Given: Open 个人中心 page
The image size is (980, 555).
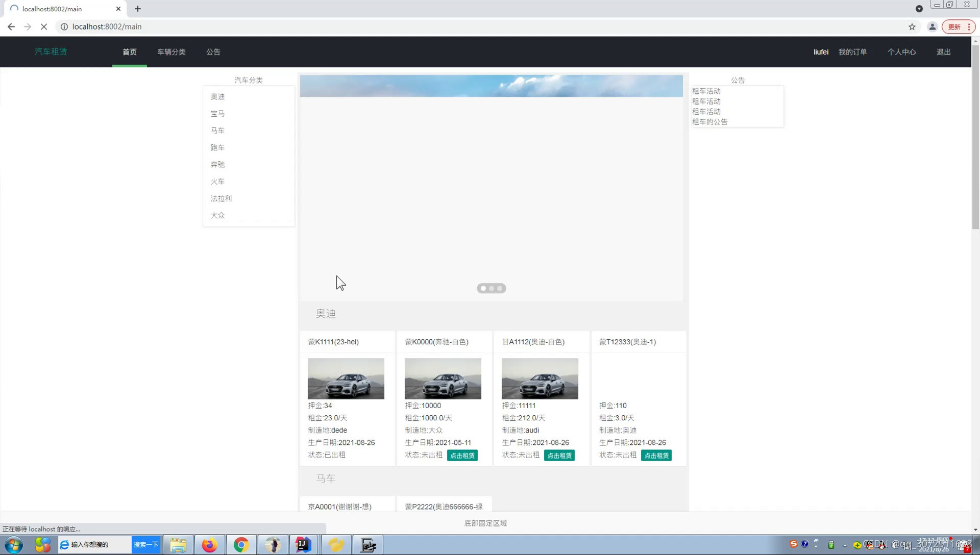Looking at the screenshot, I should click(x=901, y=52).
